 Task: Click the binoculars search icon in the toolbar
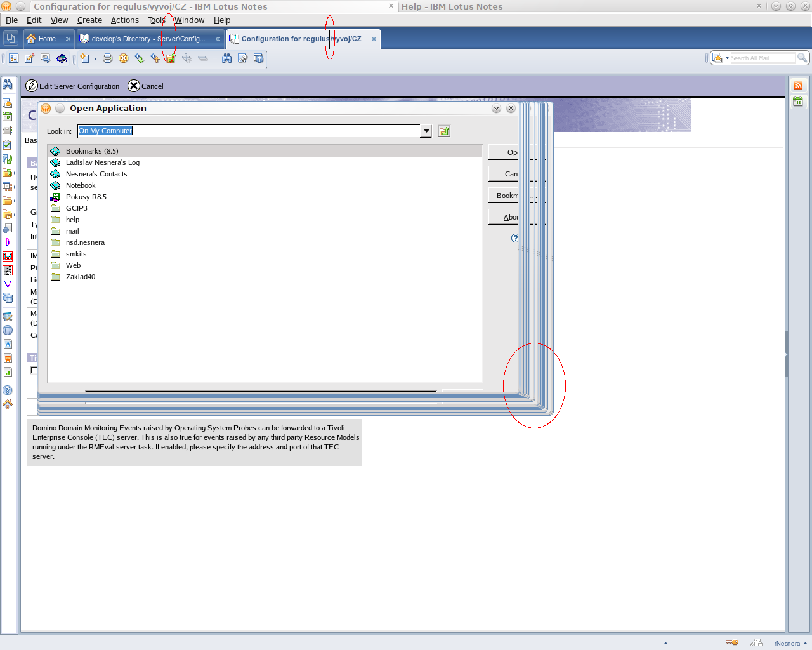click(x=226, y=58)
